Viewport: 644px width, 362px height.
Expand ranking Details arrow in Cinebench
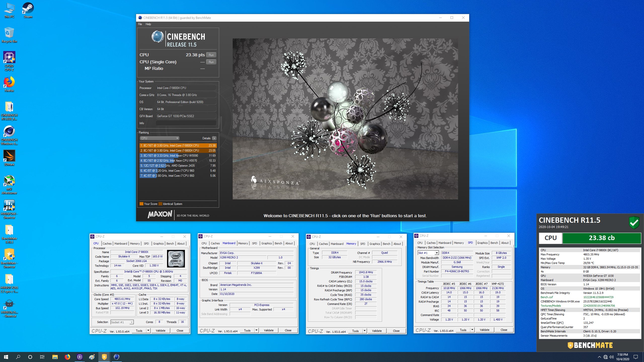214,138
